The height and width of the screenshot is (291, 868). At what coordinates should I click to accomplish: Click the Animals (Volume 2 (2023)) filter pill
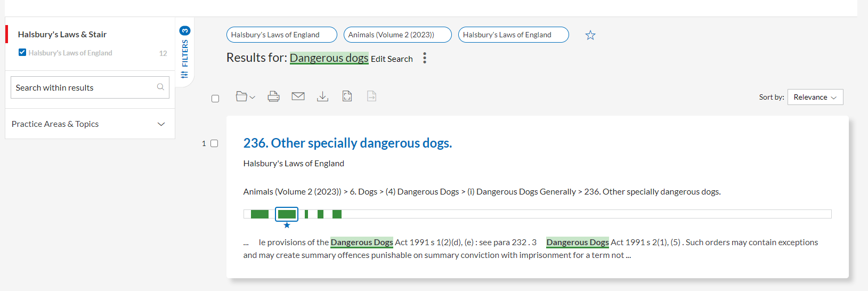pos(397,35)
